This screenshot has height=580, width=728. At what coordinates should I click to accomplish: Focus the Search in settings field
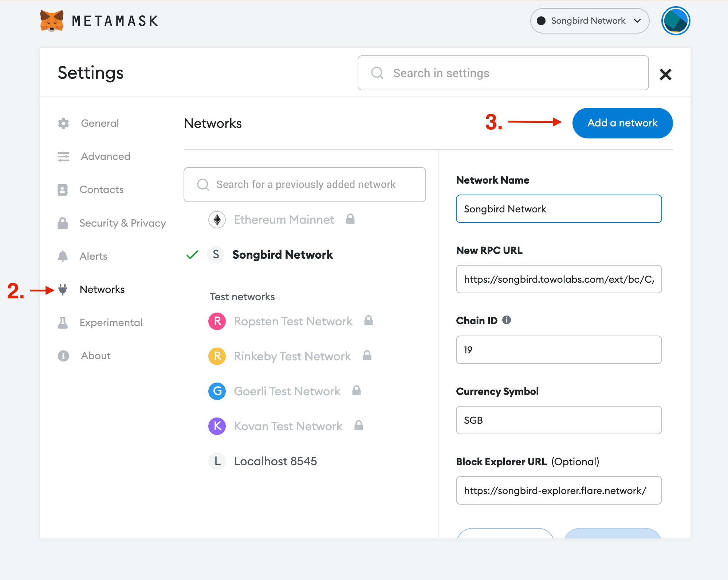click(503, 73)
